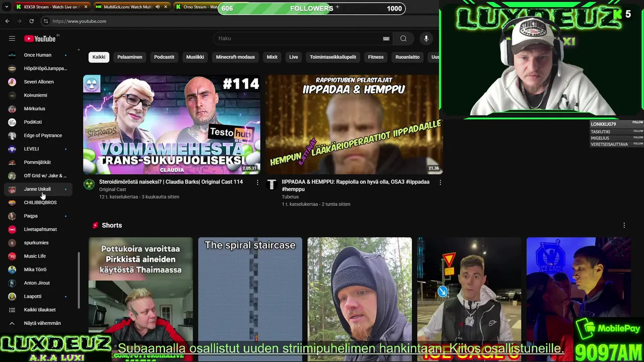Select the Ruoanlaitto filter chip

pos(408,57)
